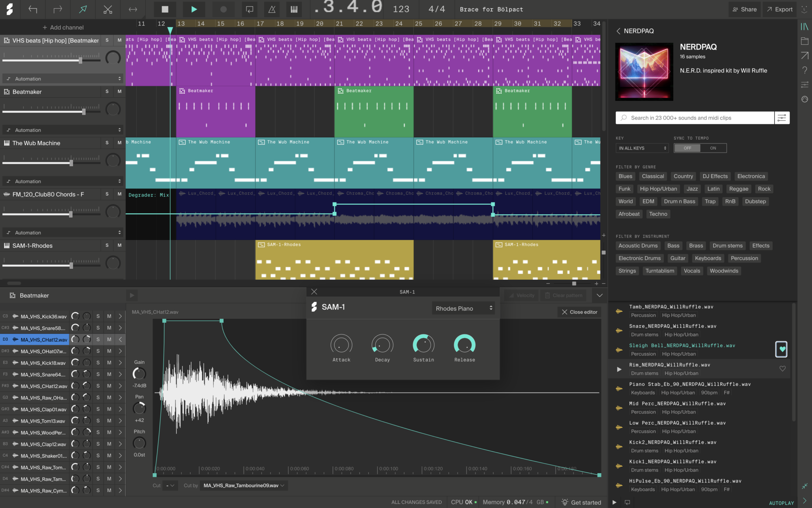Viewport: 812px width, 508px height.
Task: Select the Percussion instrument filter
Action: click(744, 258)
